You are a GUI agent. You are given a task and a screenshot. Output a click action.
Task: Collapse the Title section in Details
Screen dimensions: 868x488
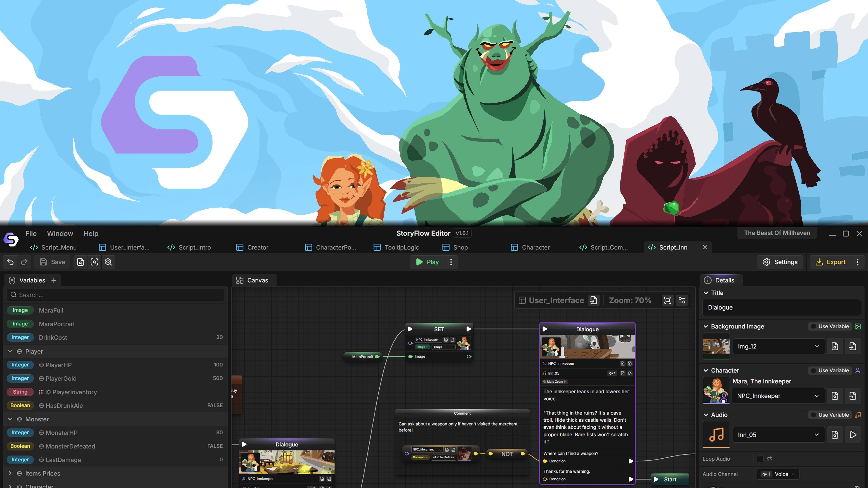pos(706,293)
